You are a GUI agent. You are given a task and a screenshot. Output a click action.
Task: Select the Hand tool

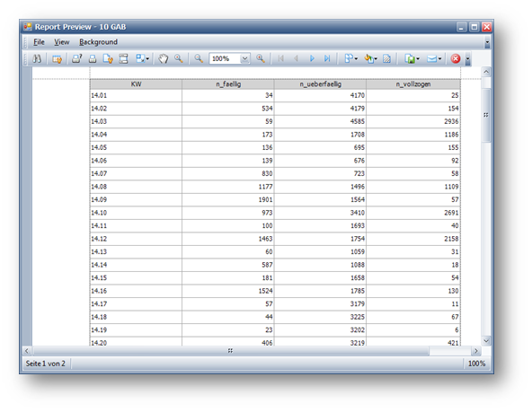point(164,58)
